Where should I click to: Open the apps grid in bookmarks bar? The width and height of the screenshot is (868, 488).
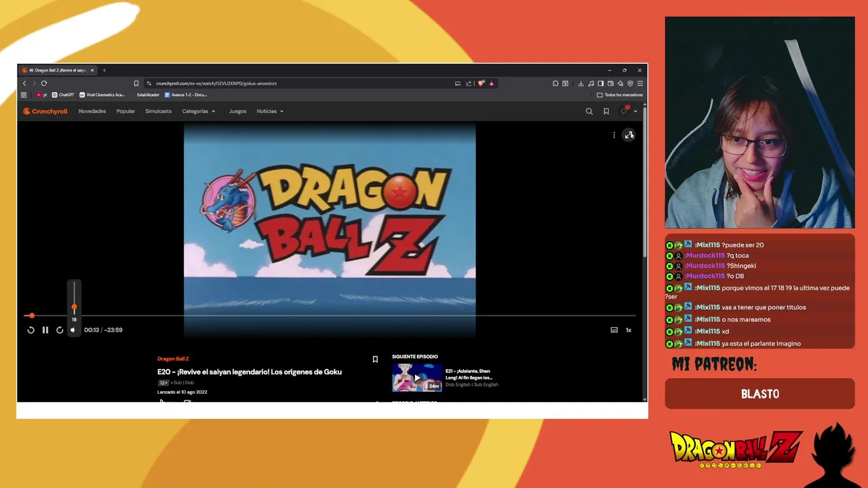click(x=24, y=95)
